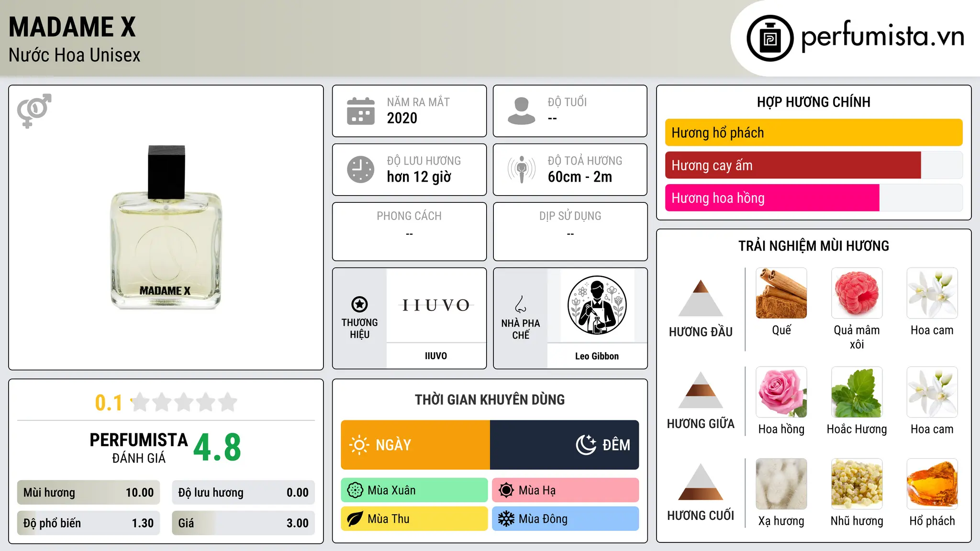Click the sun icon next to Mùa Hạ
This screenshot has width=980, height=551.
pos(506,490)
